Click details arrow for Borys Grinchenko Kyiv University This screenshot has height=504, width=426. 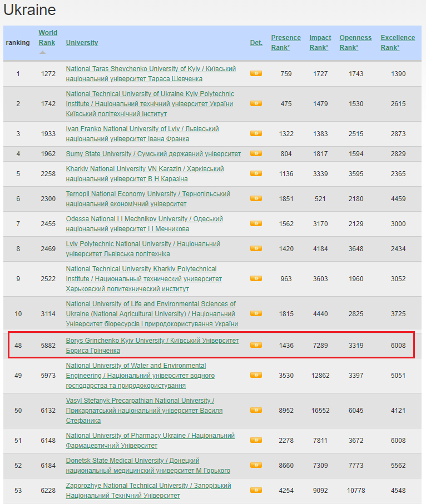(x=256, y=345)
